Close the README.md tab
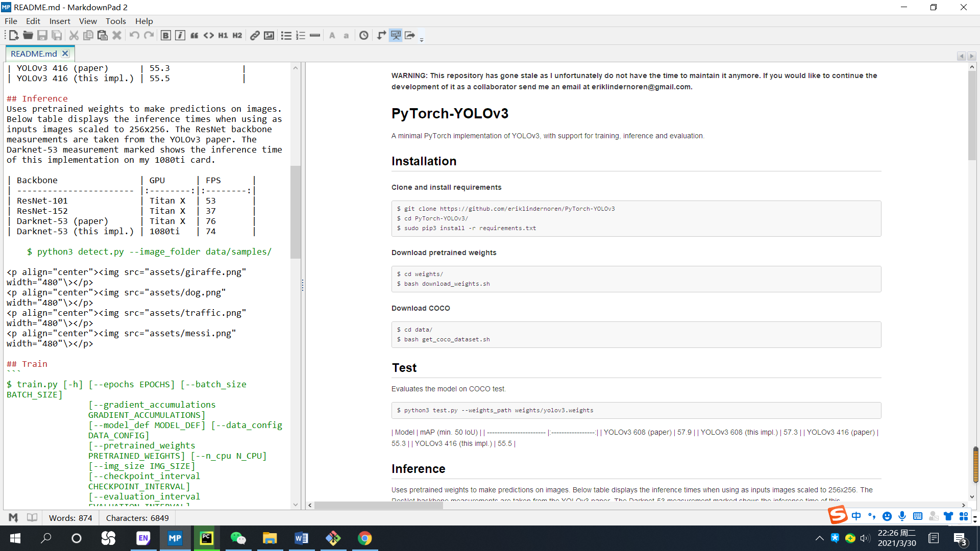 point(65,54)
